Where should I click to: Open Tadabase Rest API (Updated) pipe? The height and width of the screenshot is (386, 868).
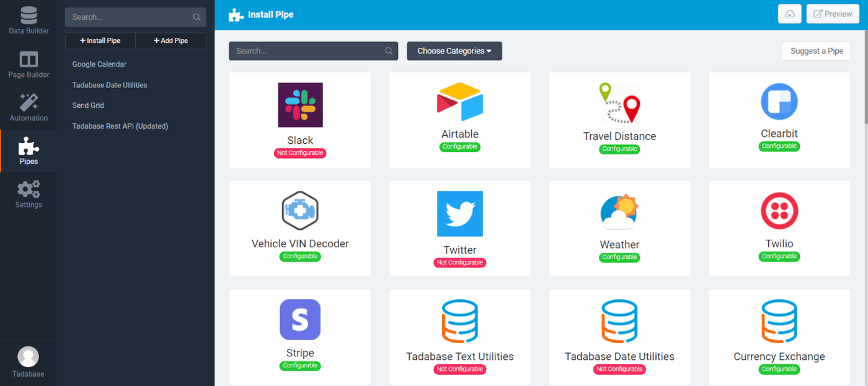pyautogui.click(x=120, y=126)
